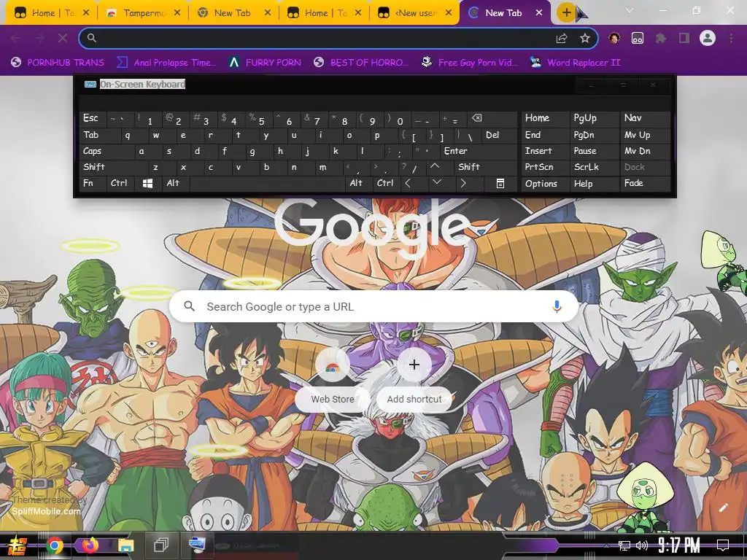
Task: Click the PgDn key on On-Screen Keyboard
Action: 594,135
